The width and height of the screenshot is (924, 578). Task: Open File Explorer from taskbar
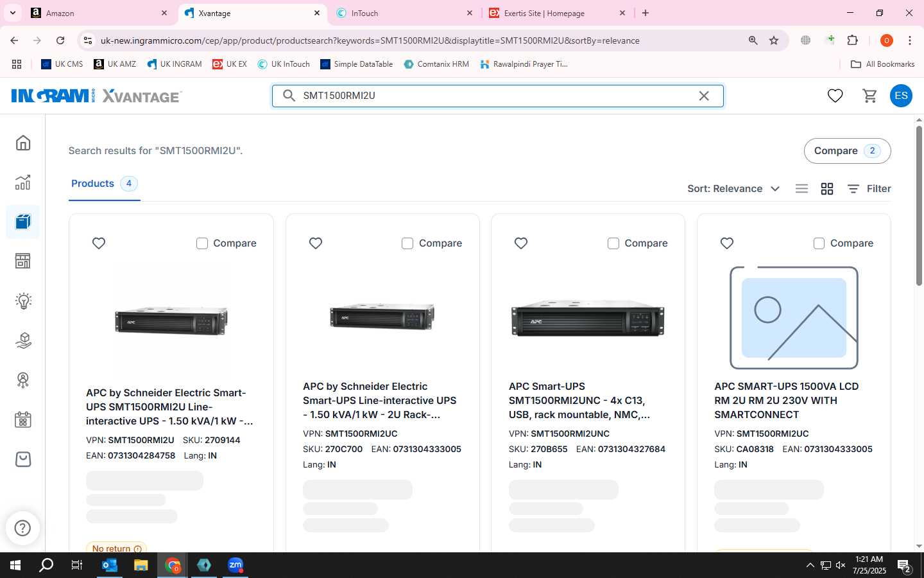coord(141,565)
